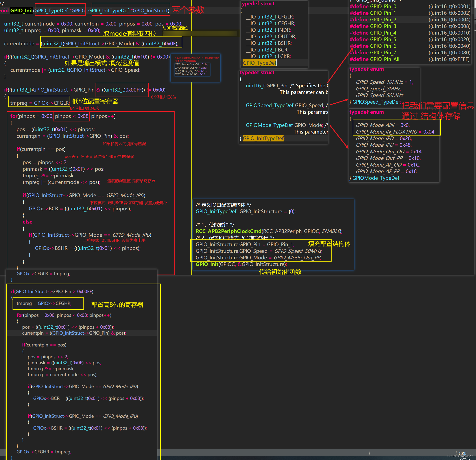Viewport: 476px width, 460px height.
Task: Click the 'GPIO_Init(GPIOC, &GPIO_InitStructure);' call
Action: click(x=241, y=264)
